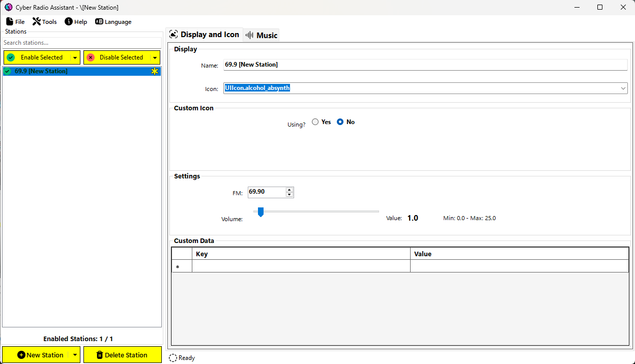The height and width of the screenshot is (364, 635).
Task: Click the green checkmark icon on Enable Selected
Action: pos(11,57)
